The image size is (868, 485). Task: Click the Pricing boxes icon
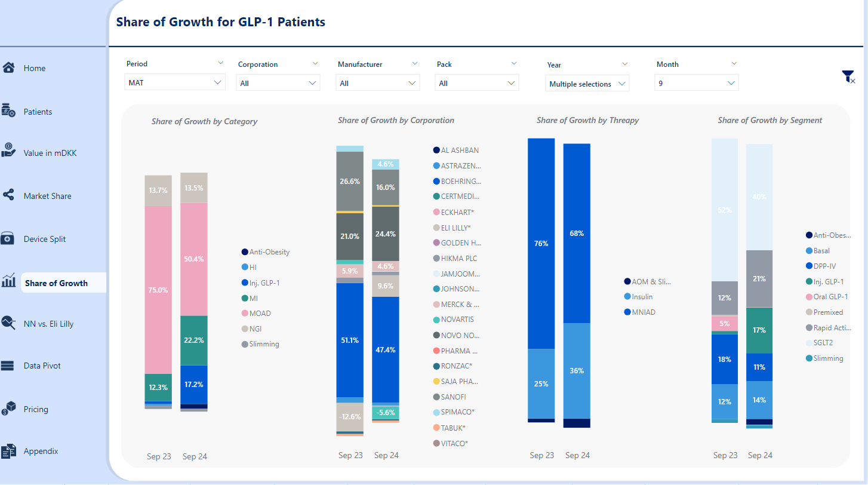(x=8, y=408)
